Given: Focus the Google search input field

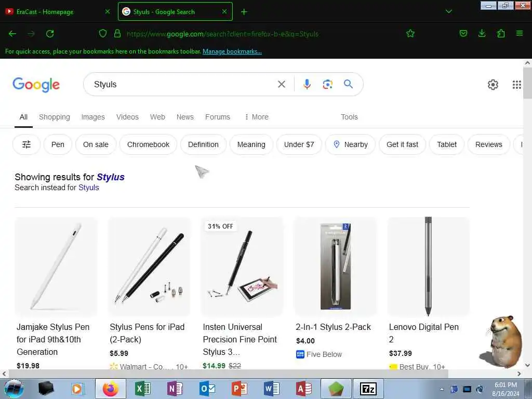Looking at the screenshot, I should click(x=183, y=84).
